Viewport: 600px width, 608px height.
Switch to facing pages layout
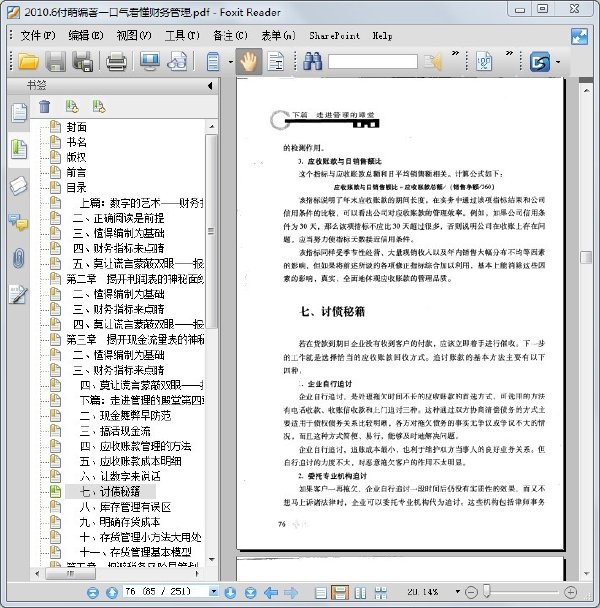360,592
